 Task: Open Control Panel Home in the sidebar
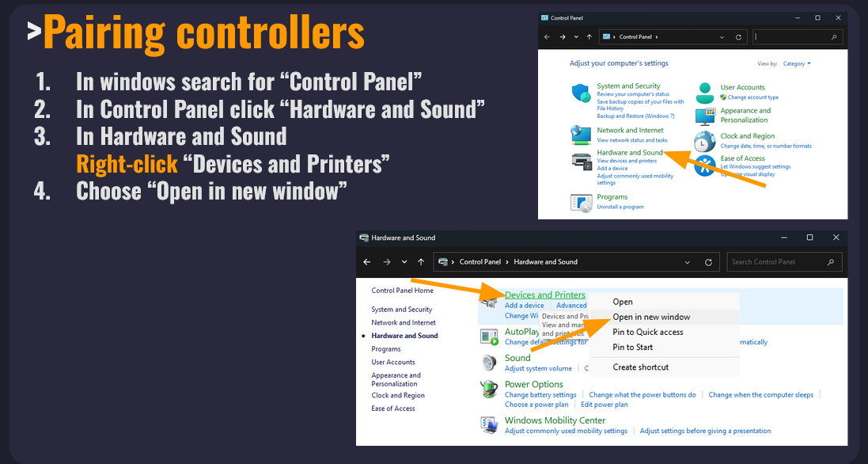tap(403, 290)
